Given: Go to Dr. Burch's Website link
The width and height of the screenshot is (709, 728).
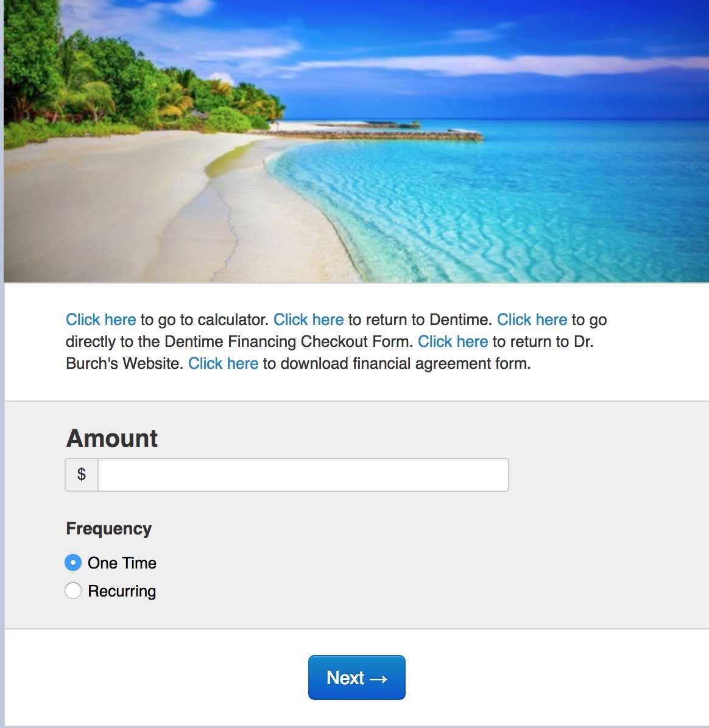Looking at the screenshot, I should (453, 341).
